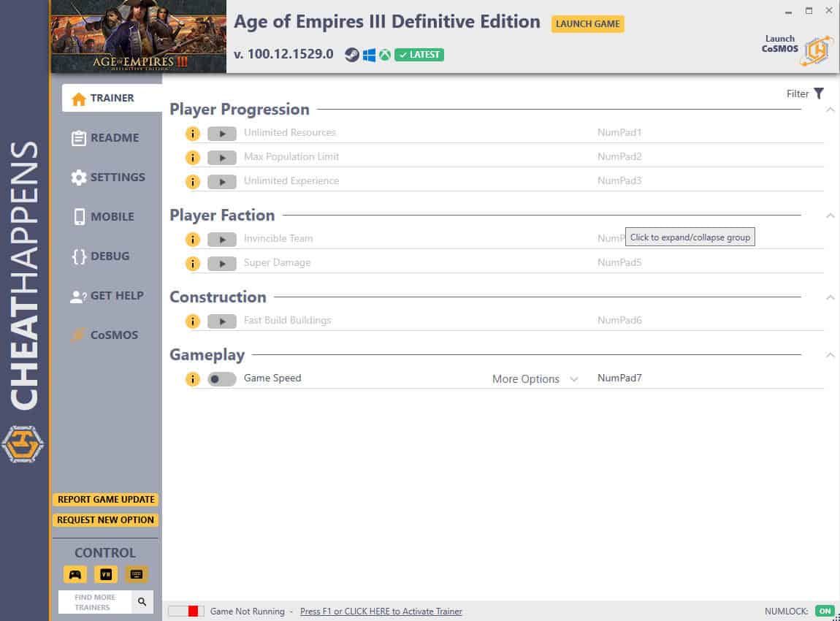Click the Steam platform icon
The image size is (840, 621).
point(351,55)
